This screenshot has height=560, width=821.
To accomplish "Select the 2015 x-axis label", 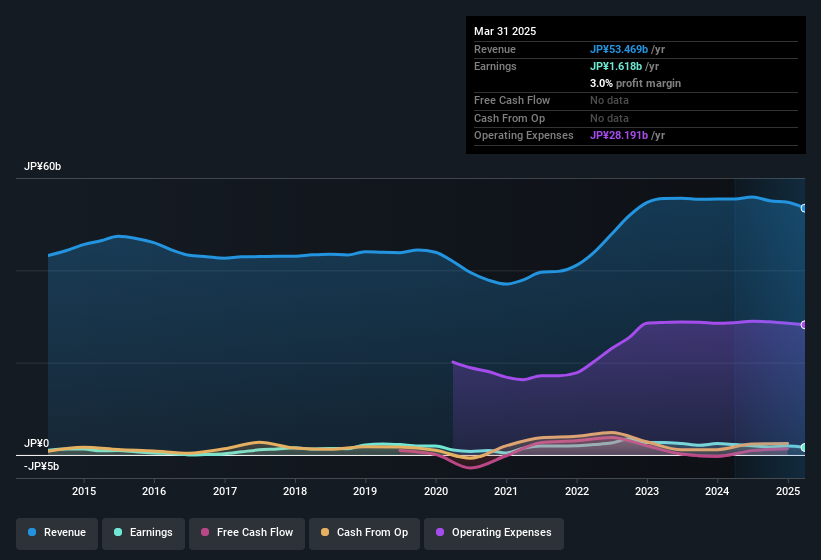I will click(x=84, y=491).
